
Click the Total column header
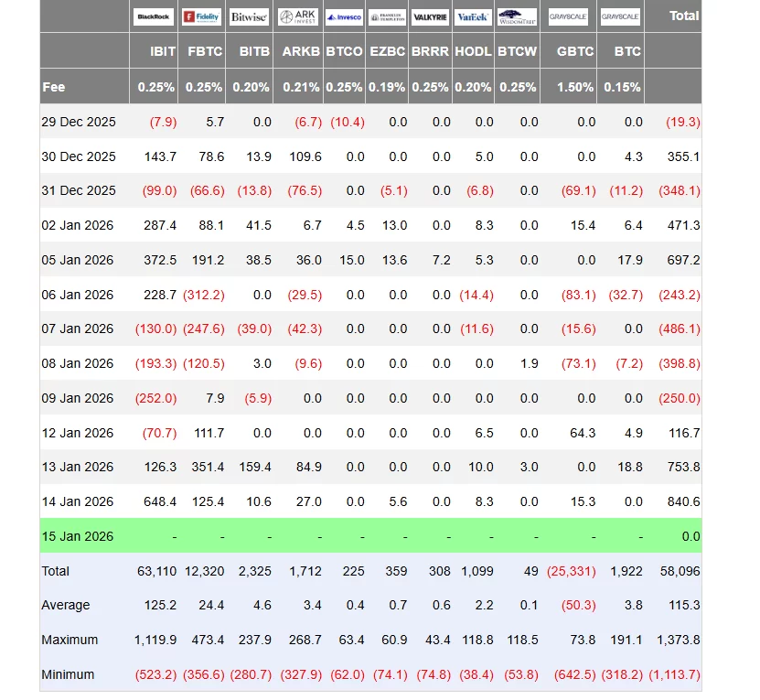pos(684,16)
